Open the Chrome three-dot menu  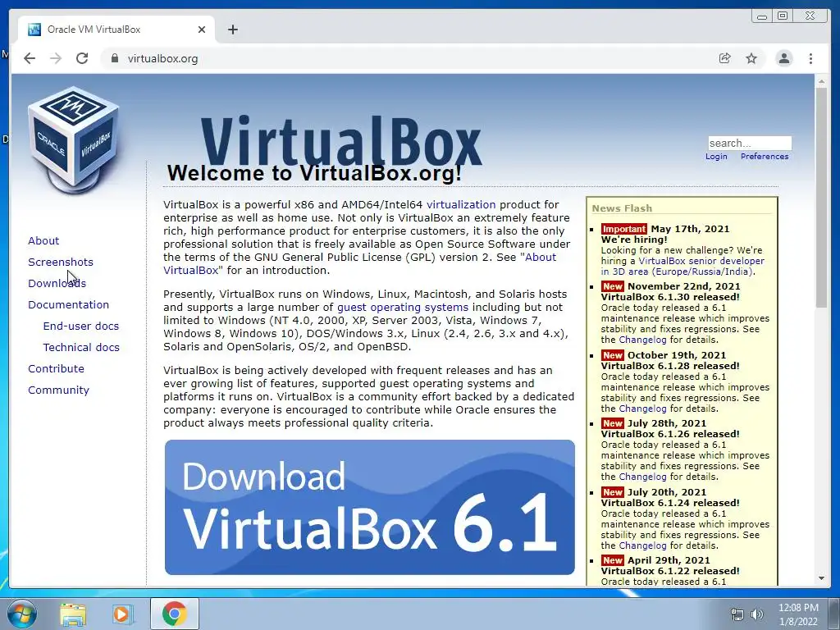(x=810, y=58)
